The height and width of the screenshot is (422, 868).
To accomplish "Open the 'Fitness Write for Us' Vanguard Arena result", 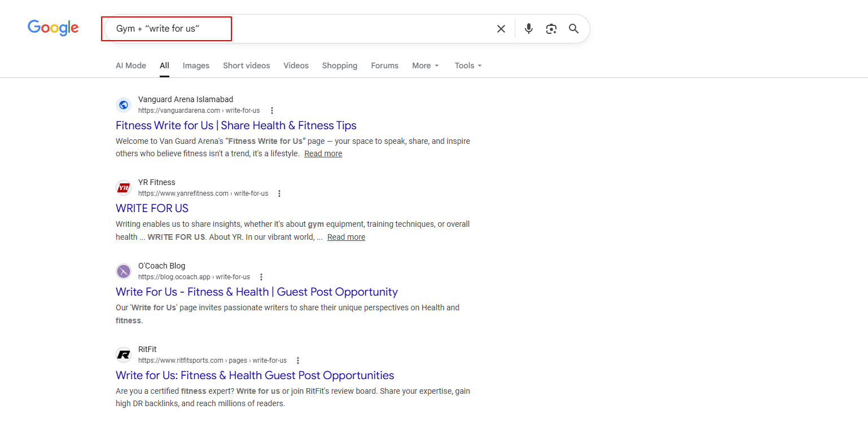I will pyautogui.click(x=235, y=125).
